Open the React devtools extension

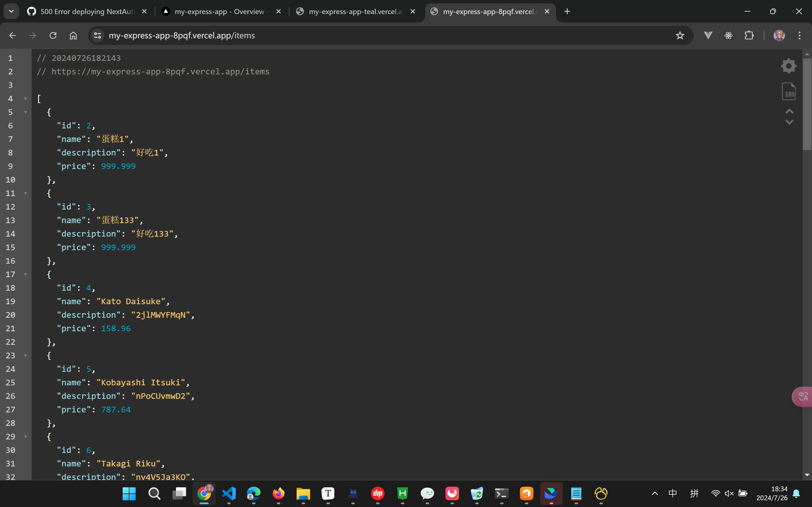(x=729, y=35)
